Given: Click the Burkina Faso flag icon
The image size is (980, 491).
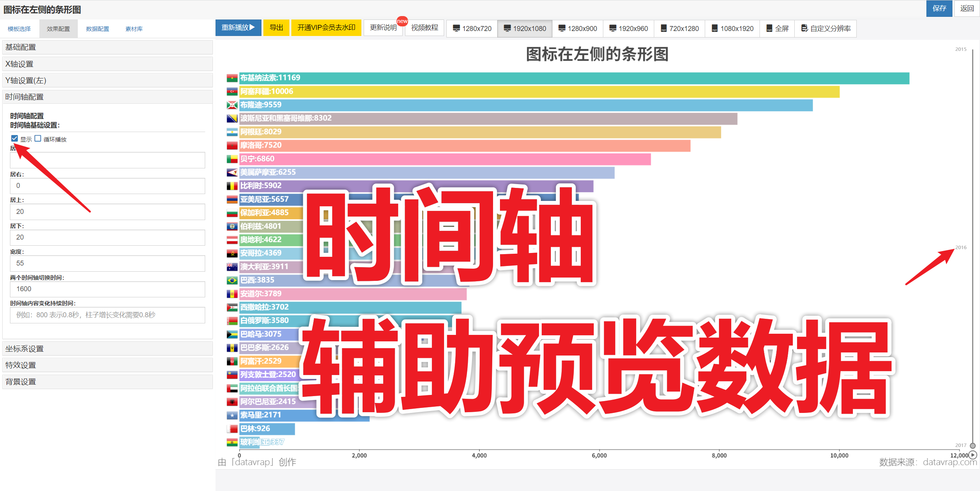Looking at the screenshot, I should tap(232, 78).
